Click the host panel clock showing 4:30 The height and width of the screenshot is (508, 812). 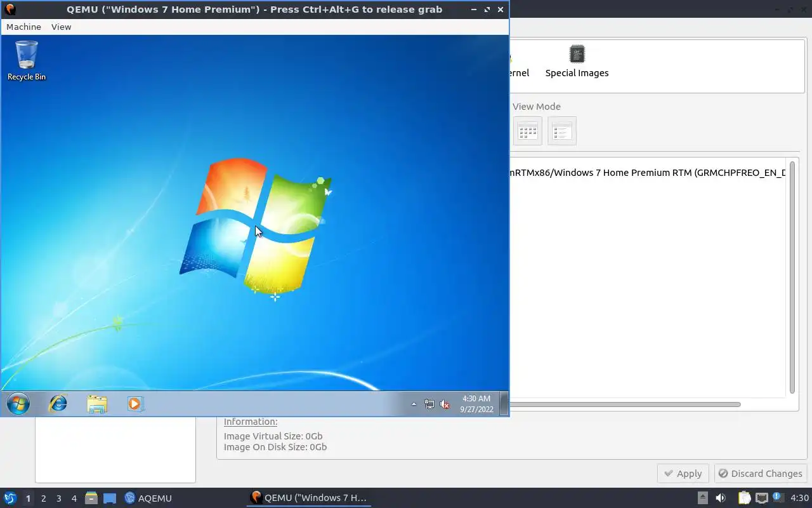799,498
